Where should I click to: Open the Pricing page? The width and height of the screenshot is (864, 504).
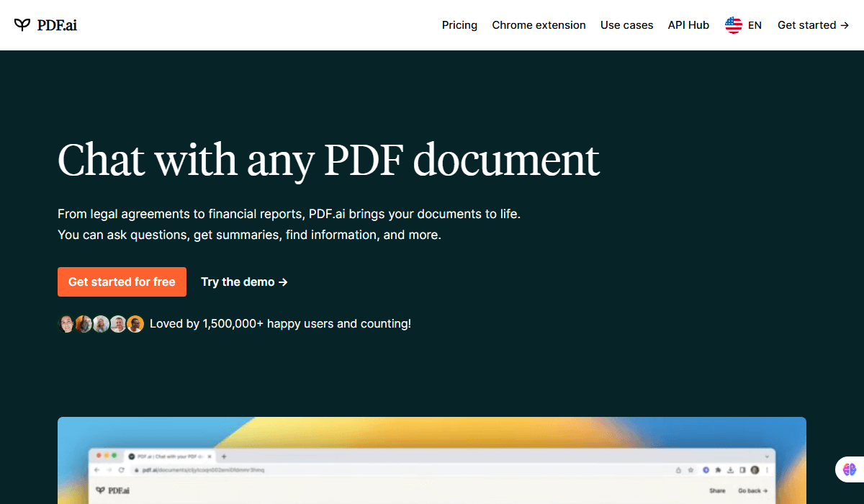(459, 25)
